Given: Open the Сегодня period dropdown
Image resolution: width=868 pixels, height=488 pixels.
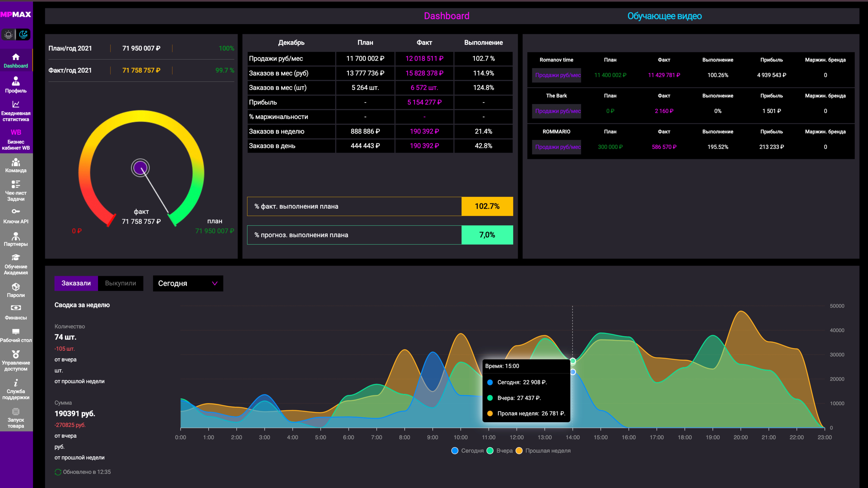Looking at the screenshot, I should pos(188,283).
